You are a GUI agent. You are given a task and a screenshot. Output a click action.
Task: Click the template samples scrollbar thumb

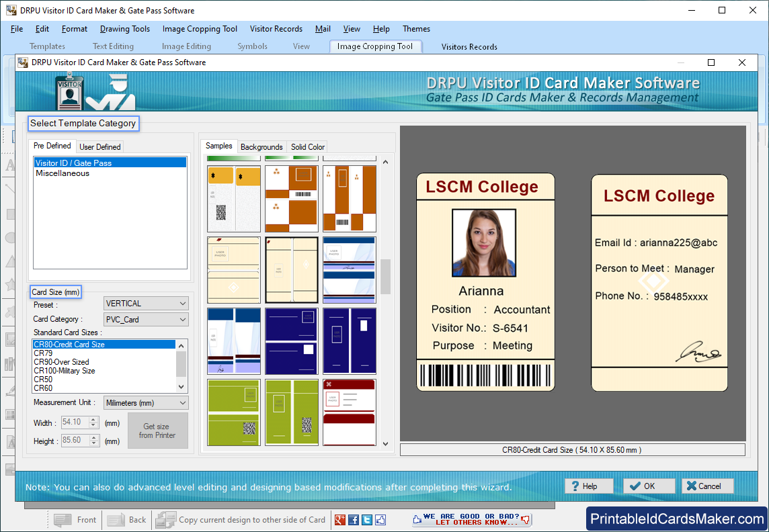tap(385, 276)
